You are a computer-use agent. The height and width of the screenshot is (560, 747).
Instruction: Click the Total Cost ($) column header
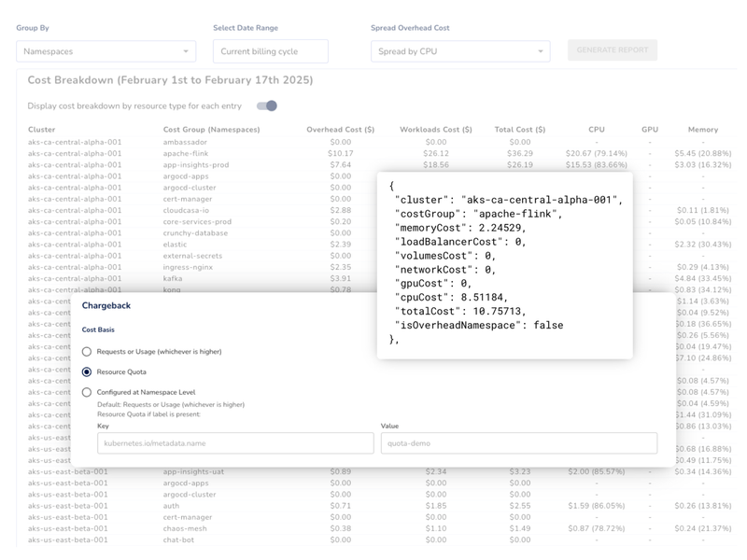pyautogui.click(x=520, y=130)
